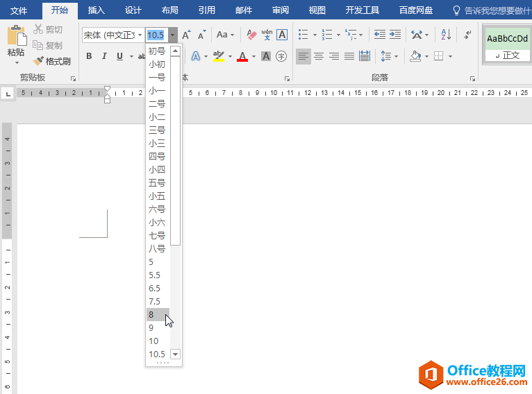Select the 正文 style thumbnail
532x394 pixels.
tap(507, 44)
